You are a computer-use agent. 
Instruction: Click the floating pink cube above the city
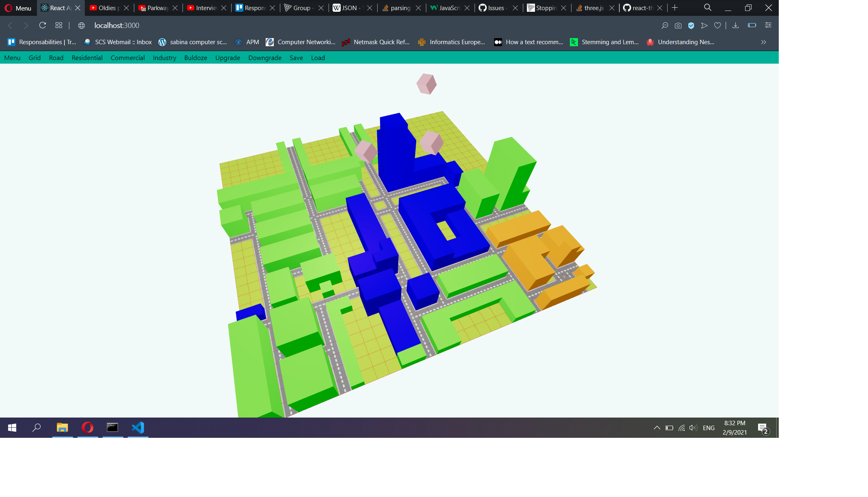point(426,84)
